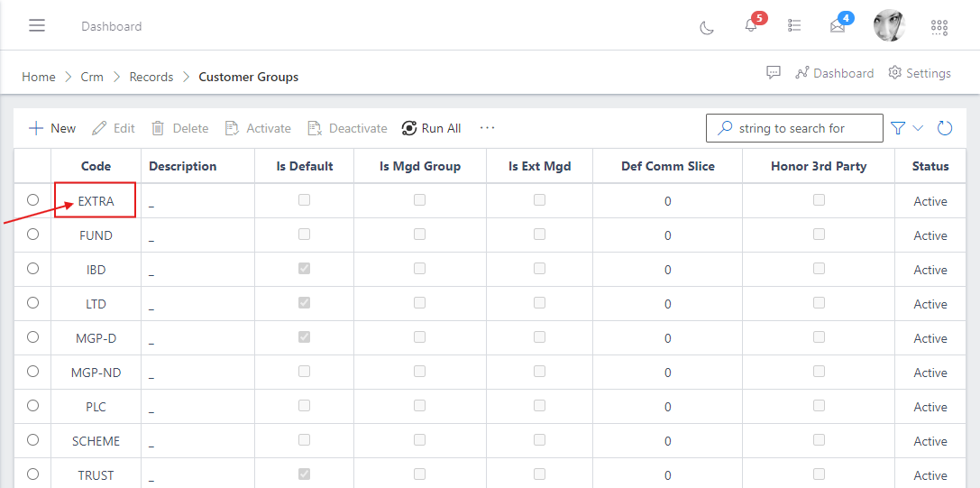Open the task list icon
Viewport: 980px width, 488px height.
(794, 26)
